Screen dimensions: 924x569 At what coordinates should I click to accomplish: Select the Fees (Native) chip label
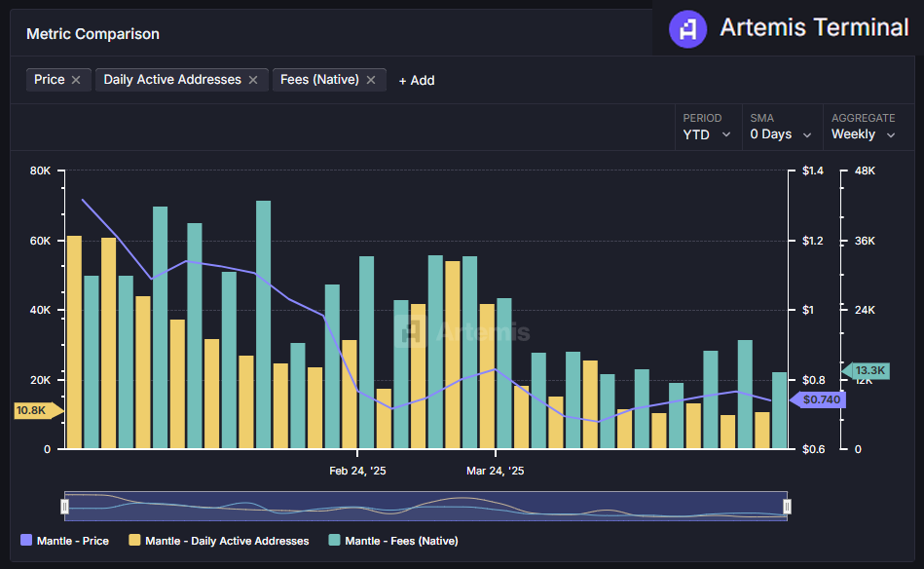[319, 80]
